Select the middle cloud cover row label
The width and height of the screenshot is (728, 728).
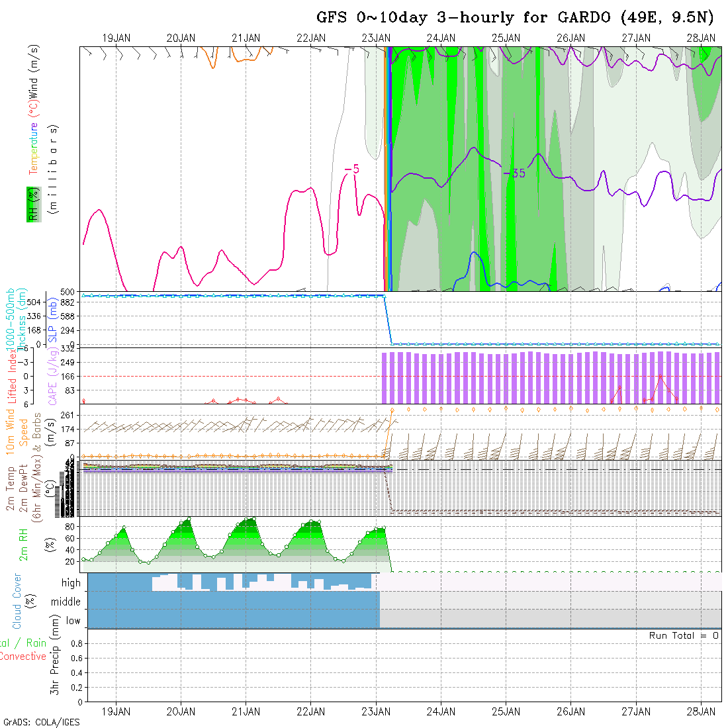tap(66, 602)
